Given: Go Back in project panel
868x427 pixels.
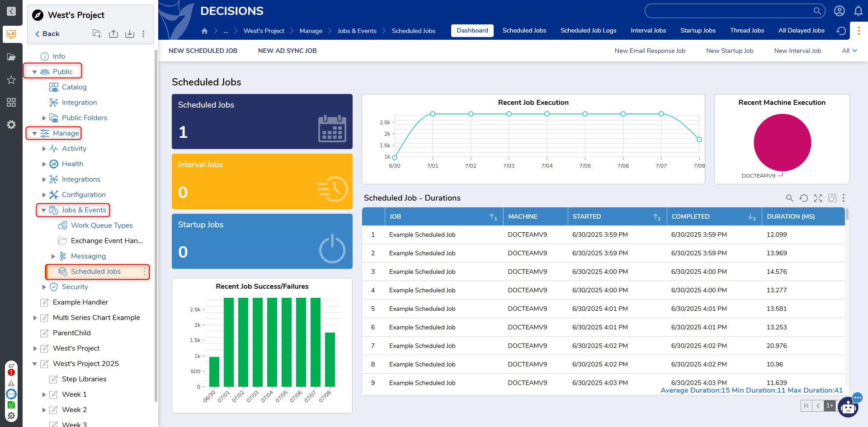Looking at the screenshot, I should 47,34.
